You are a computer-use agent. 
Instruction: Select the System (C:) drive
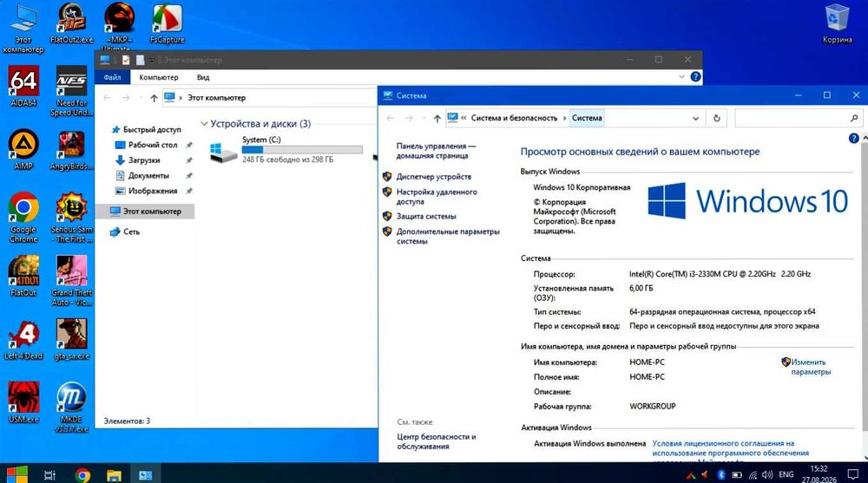286,149
